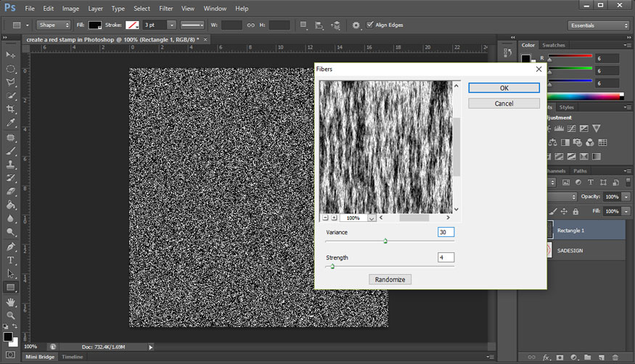This screenshot has height=364, width=635.
Task: Toggle the Align Edges checkbox
Action: point(371,25)
